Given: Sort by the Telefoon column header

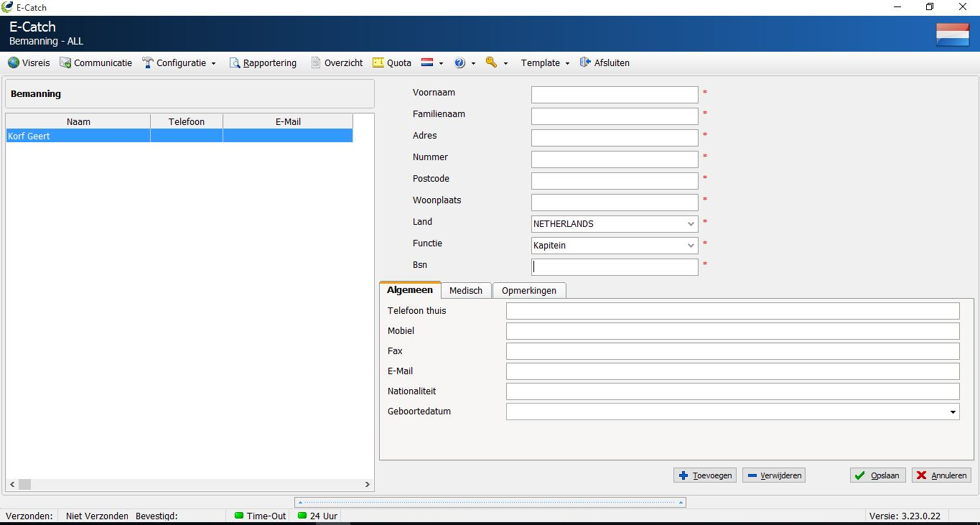Looking at the screenshot, I should (187, 121).
